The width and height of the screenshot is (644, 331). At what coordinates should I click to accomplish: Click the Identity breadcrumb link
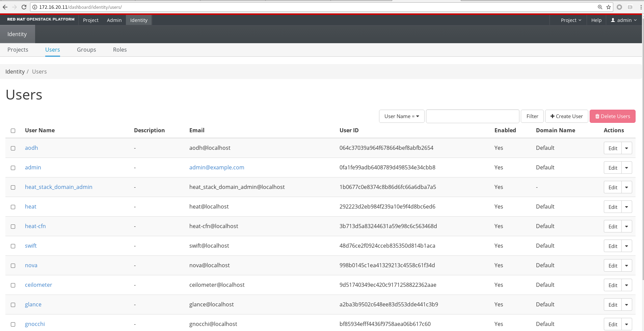click(x=15, y=72)
